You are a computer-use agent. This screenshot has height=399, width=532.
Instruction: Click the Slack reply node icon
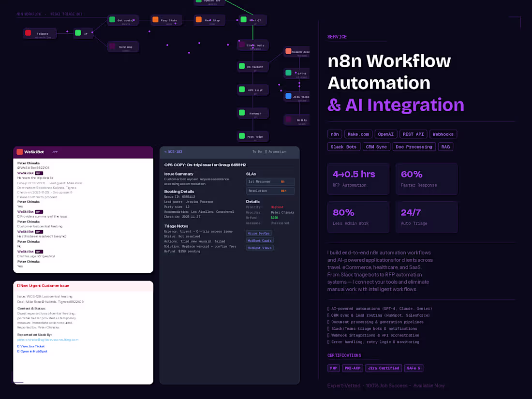241,44
